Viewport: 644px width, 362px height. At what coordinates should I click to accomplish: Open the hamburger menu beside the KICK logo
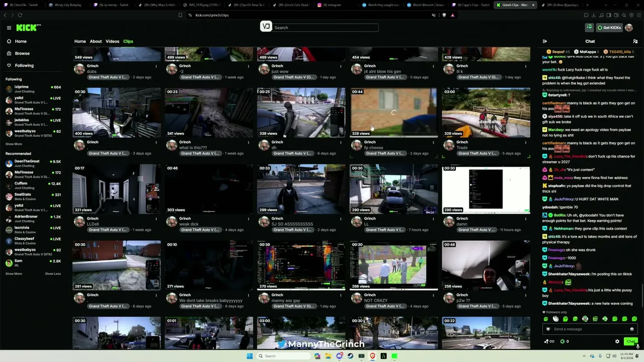coord(9,28)
